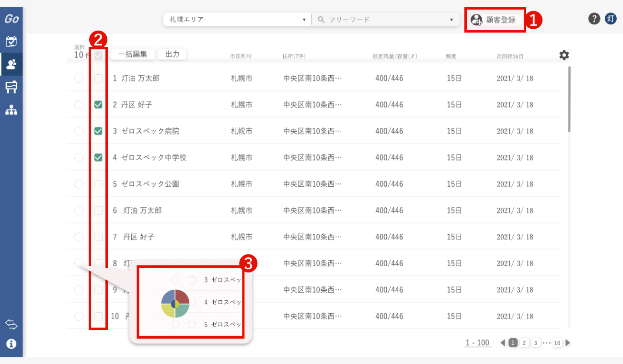Go to page 2
The image size is (623, 364).
524,343
